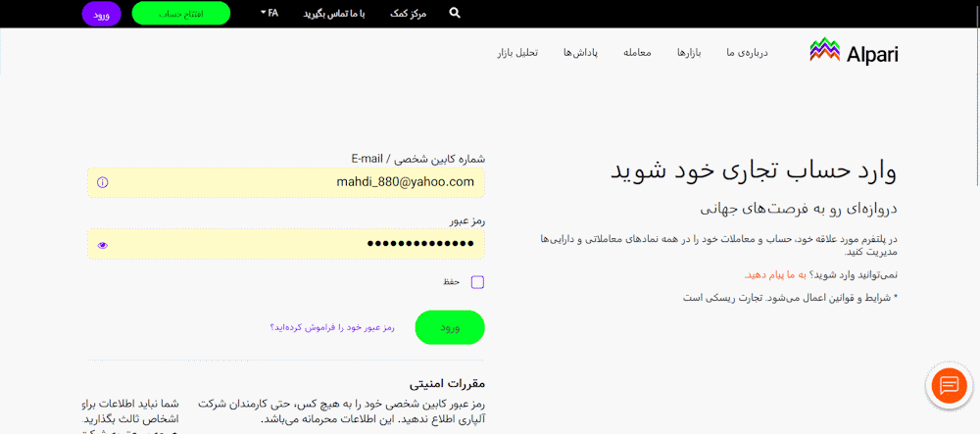Click the subtitle دروازه‌ای رو به فرصت‌های جهانی
Viewport: 980px width, 434px height.
coord(799,208)
